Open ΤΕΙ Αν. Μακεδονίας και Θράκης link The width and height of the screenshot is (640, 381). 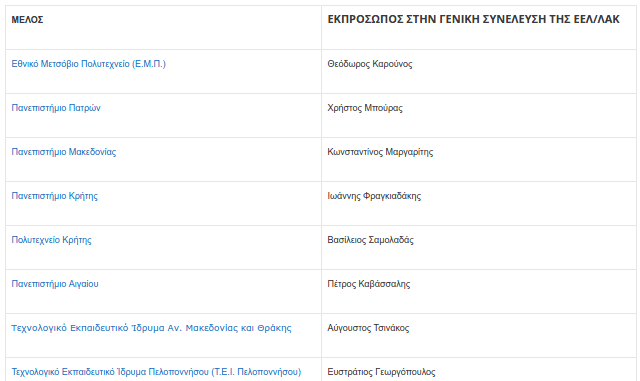(x=151, y=328)
